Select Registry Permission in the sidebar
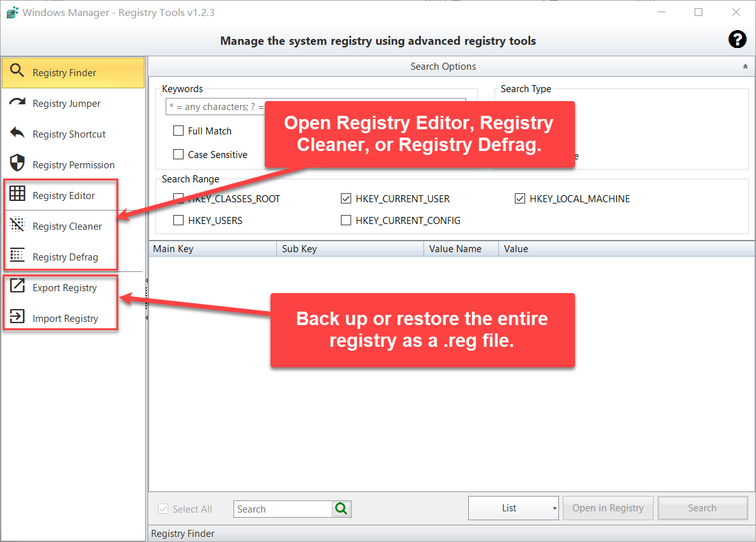 coord(74,165)
